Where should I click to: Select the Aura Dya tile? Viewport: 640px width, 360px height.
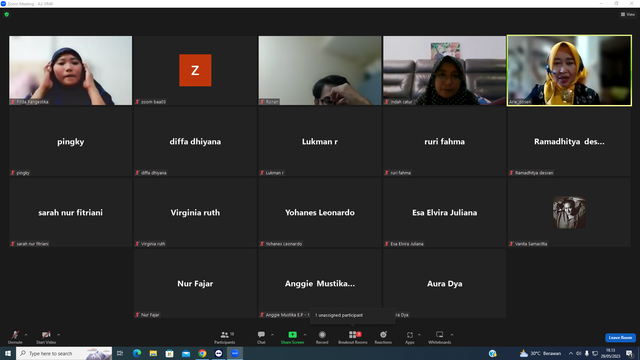(x=444, y=283)
